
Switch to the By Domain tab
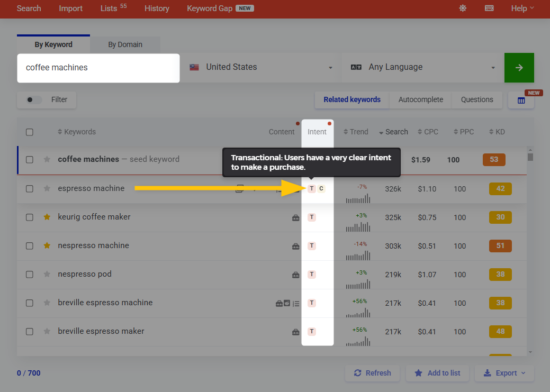coord(125,44)
